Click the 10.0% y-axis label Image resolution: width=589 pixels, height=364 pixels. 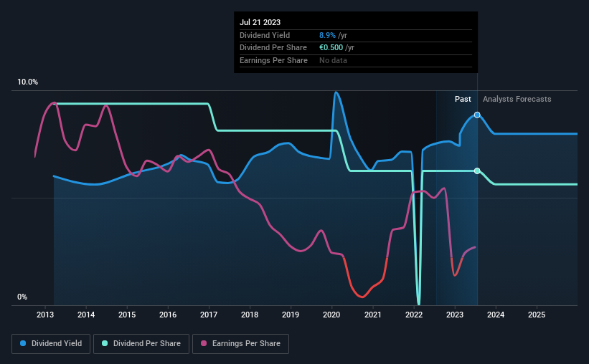[27, 82]
